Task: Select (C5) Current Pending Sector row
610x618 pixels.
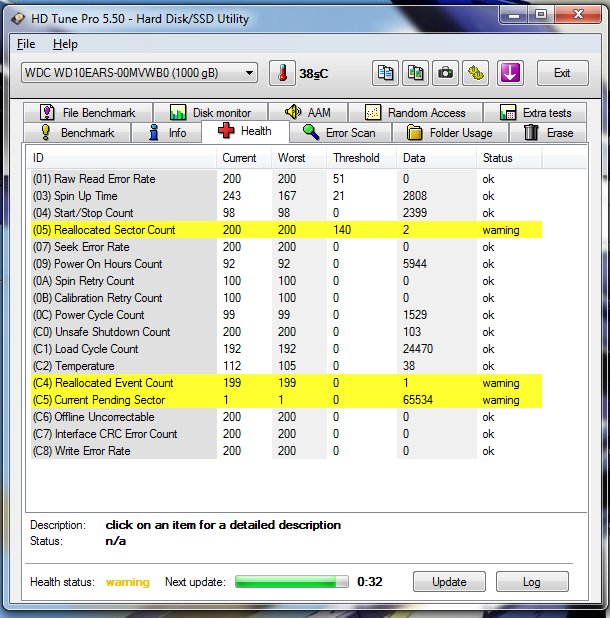Action: click(286, 400)
